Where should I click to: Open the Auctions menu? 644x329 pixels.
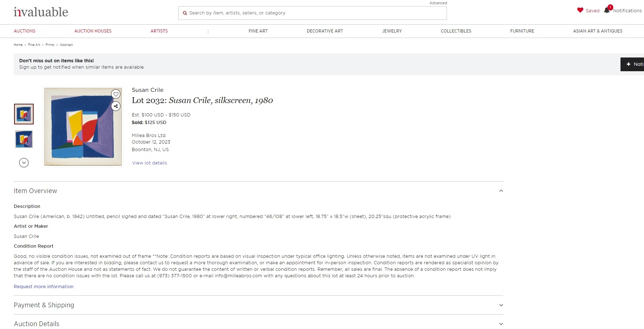[x=25, y=31]
